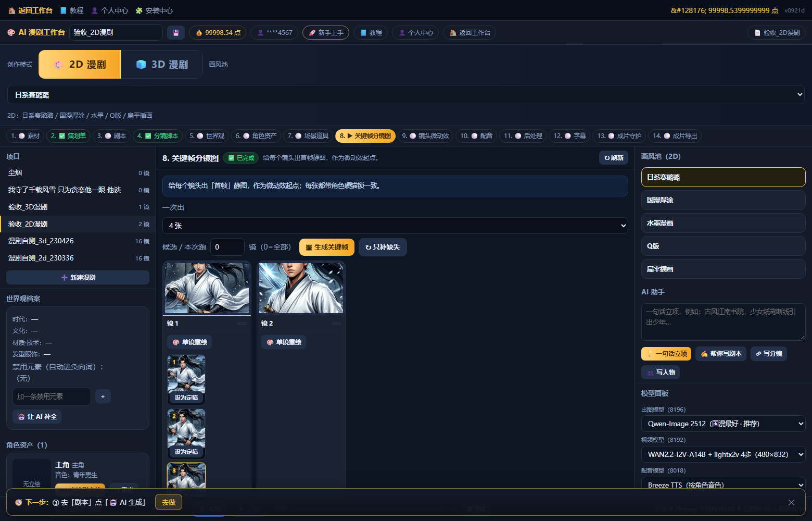
Task: Open 视频模型 WAN2.2 dropdown
Action: tap(723, 454)
